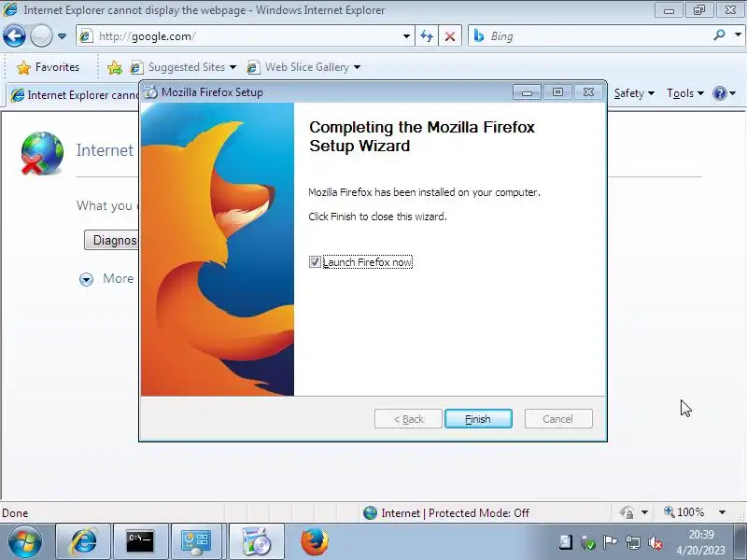Click the safely remove hardware tray icon

(x=587, y=542)
